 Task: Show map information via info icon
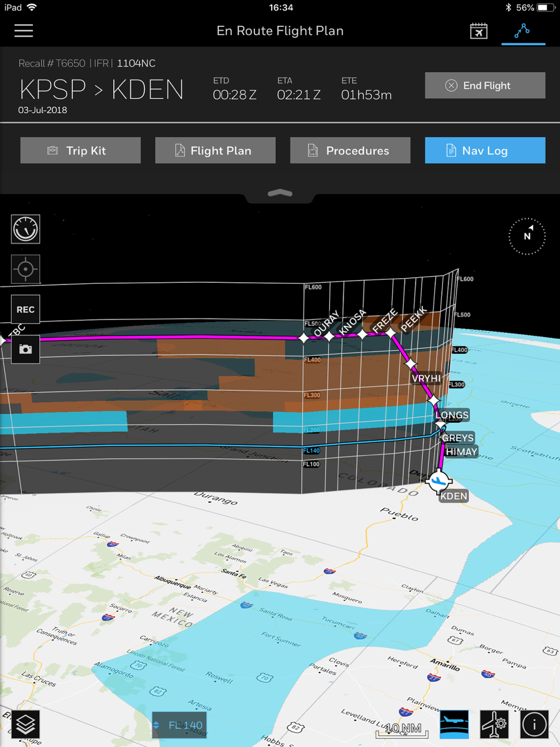pyautogui.click(x=534, y=725)
